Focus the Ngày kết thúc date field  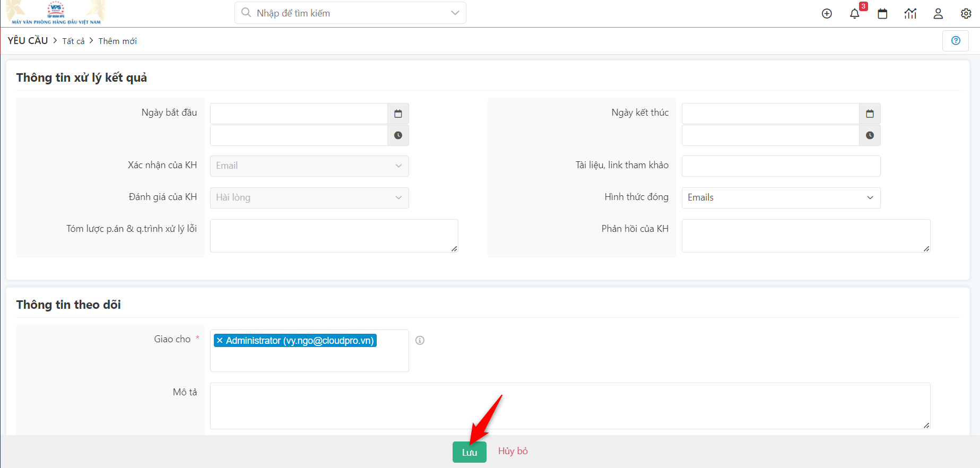coord(770,114)
